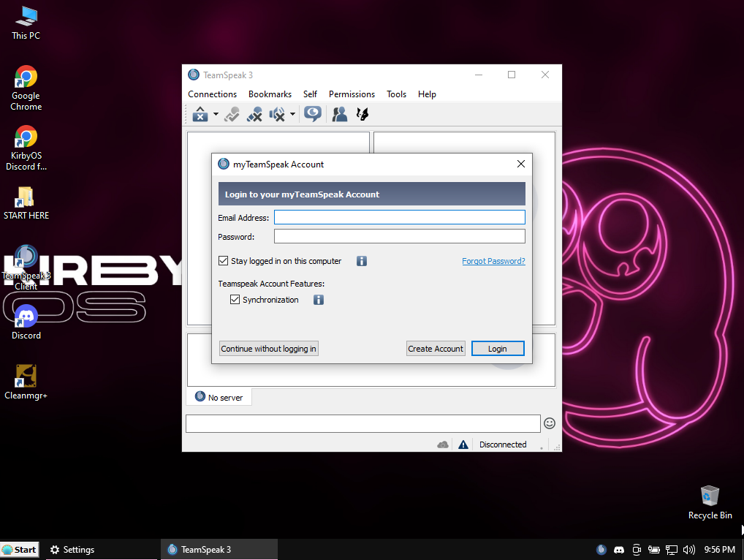Image resolution: width=744 pixels, height=560 pixels.
Task: Open the Self menu
Action: [310, 94]
